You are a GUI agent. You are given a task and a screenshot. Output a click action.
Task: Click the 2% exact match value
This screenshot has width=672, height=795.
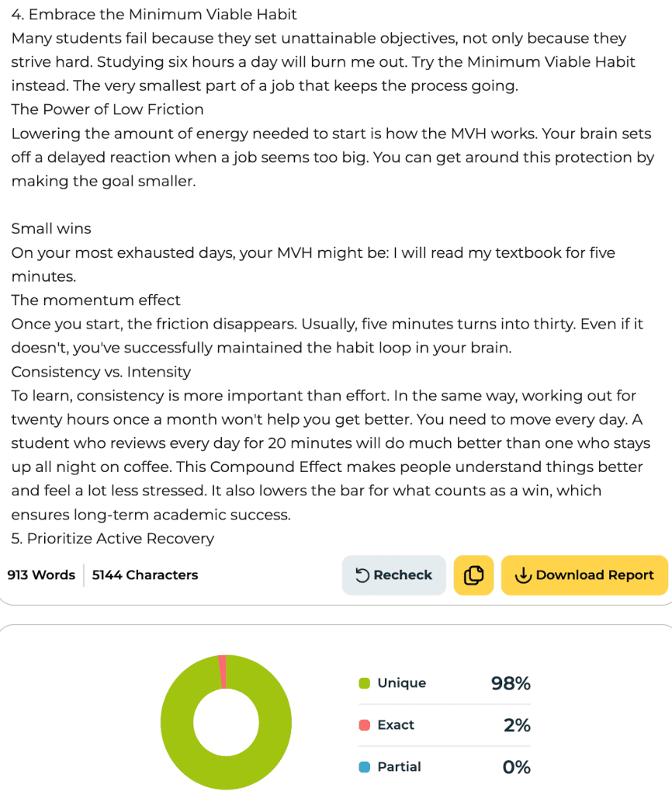click(517, 725)
